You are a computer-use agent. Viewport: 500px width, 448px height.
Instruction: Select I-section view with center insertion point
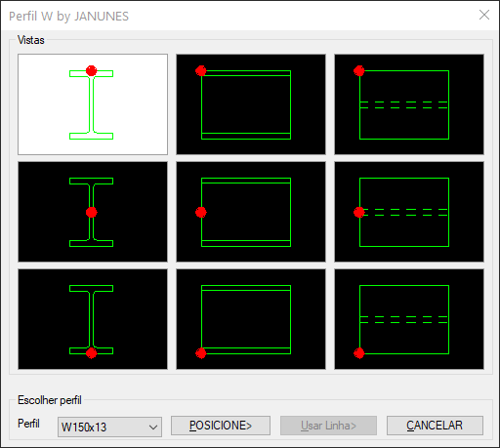coord(93,212)
